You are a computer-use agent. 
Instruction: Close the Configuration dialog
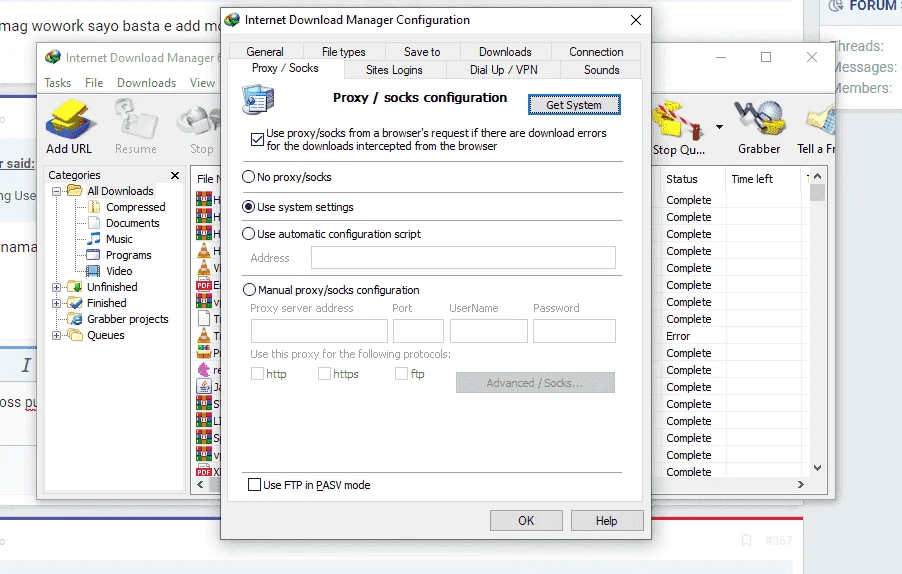636,20
